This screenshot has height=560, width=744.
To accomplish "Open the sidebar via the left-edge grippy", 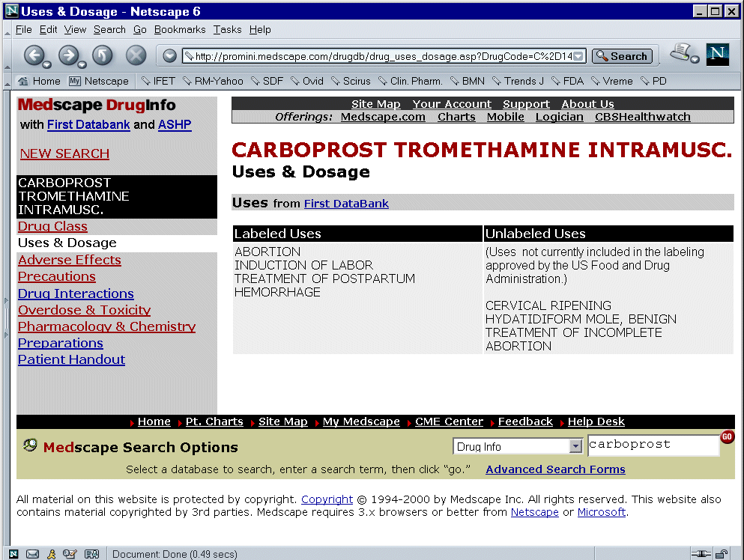I will tap(6, 318).
